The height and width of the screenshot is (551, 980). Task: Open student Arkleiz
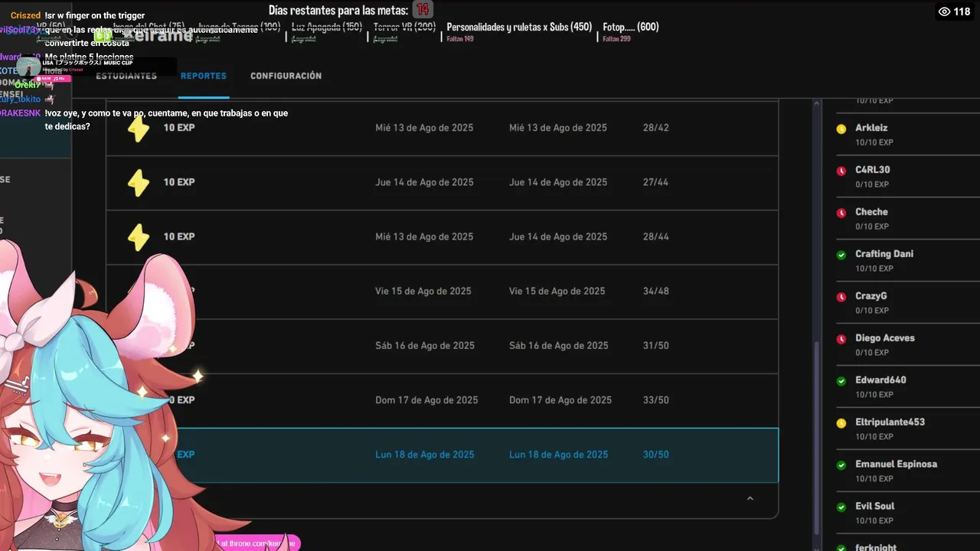point(871,128)
